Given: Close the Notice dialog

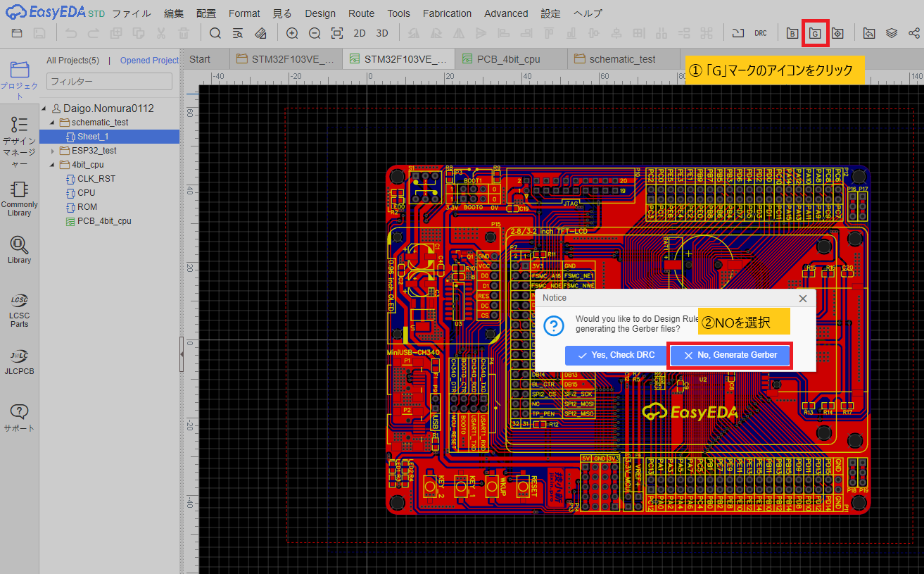Looking at the screenshot, I should click(x=803, y=298).
